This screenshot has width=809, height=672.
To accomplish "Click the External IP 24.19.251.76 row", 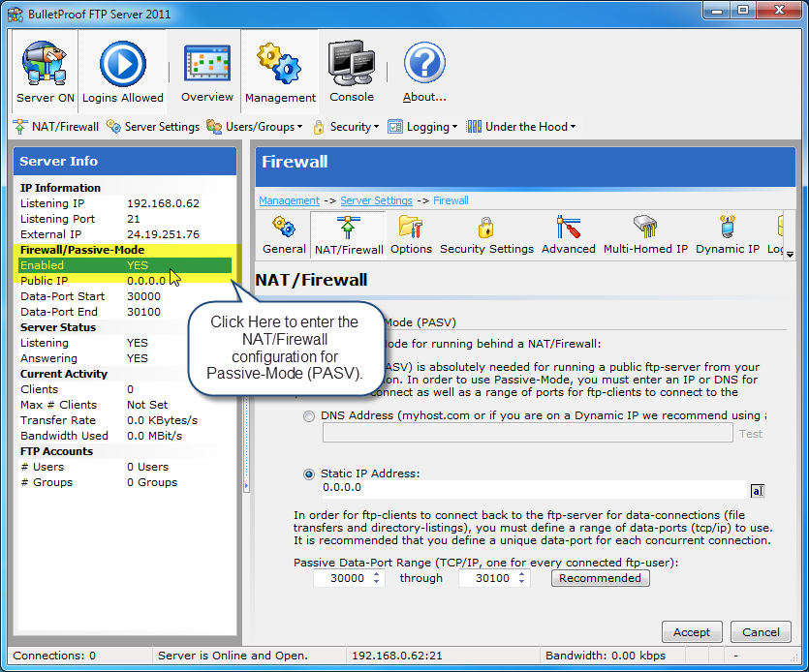I will point(125,234).
